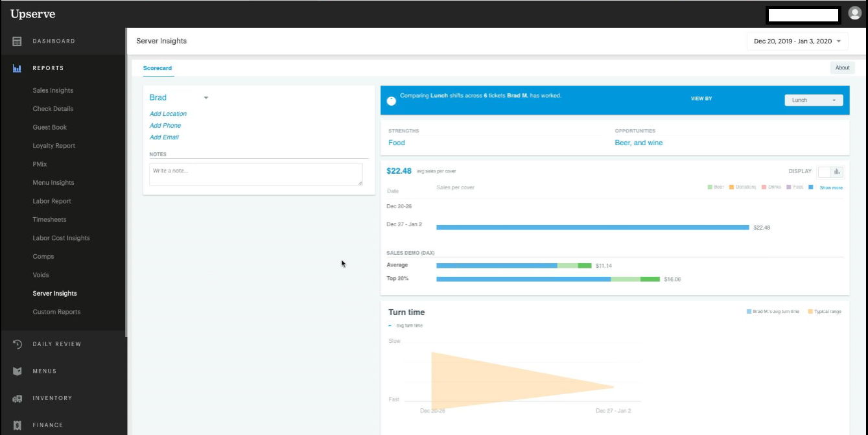Viewport: 868px width, 435px height.
Task: Click the Finance dollar icon
Action: pyautogui.click(x=18, y=425)
